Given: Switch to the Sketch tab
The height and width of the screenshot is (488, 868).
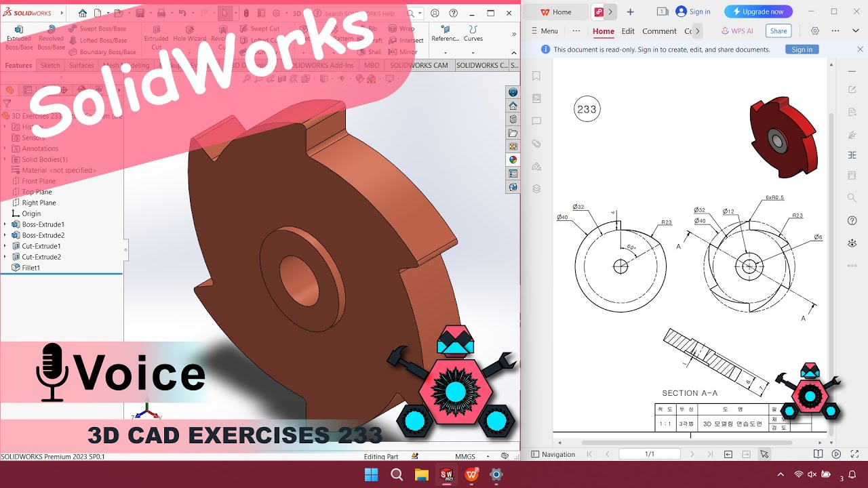Looking at the screenshot, I should [x=50, y=65].
